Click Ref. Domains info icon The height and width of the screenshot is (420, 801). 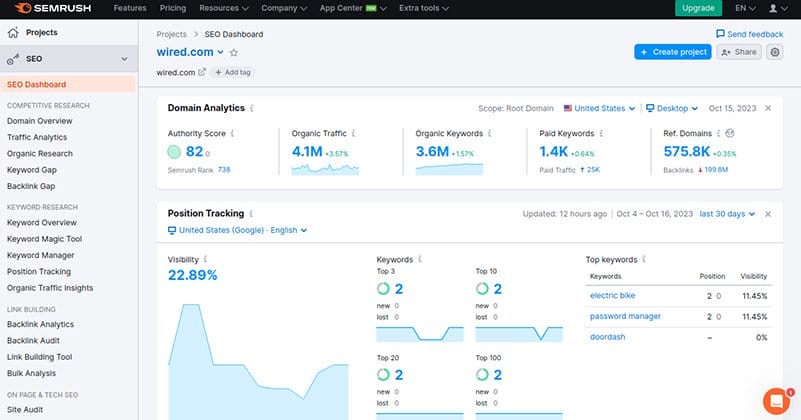(718, 133)
